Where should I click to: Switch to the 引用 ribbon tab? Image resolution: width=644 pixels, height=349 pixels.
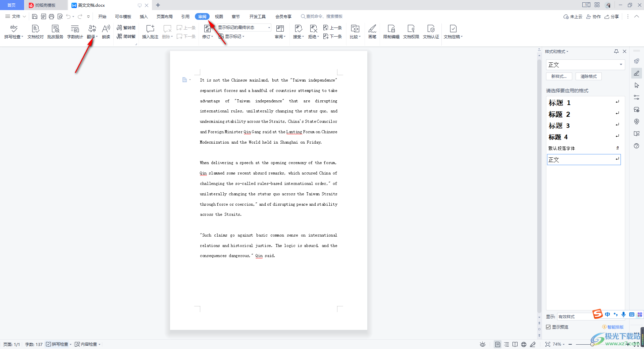185,16
